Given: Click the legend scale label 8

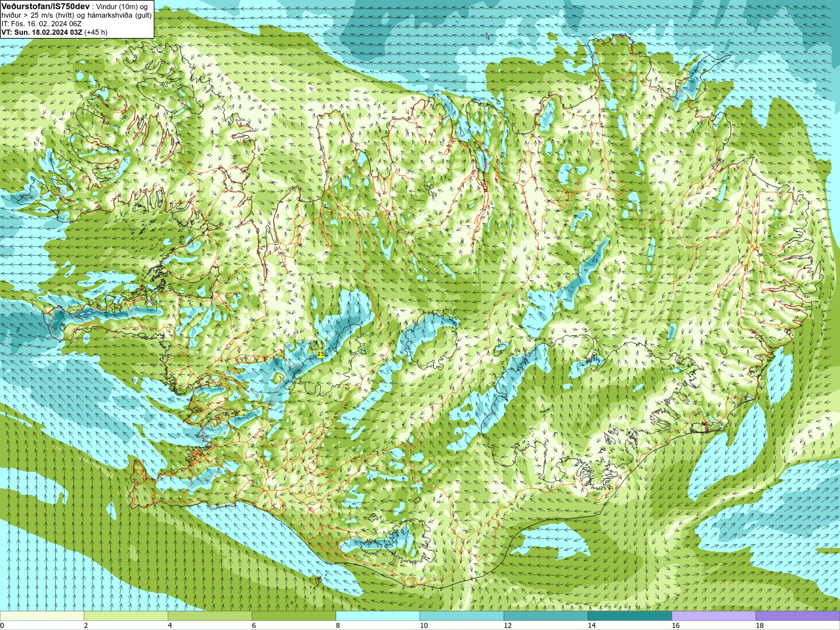Looking at the screenshot, I should point(338,625).
